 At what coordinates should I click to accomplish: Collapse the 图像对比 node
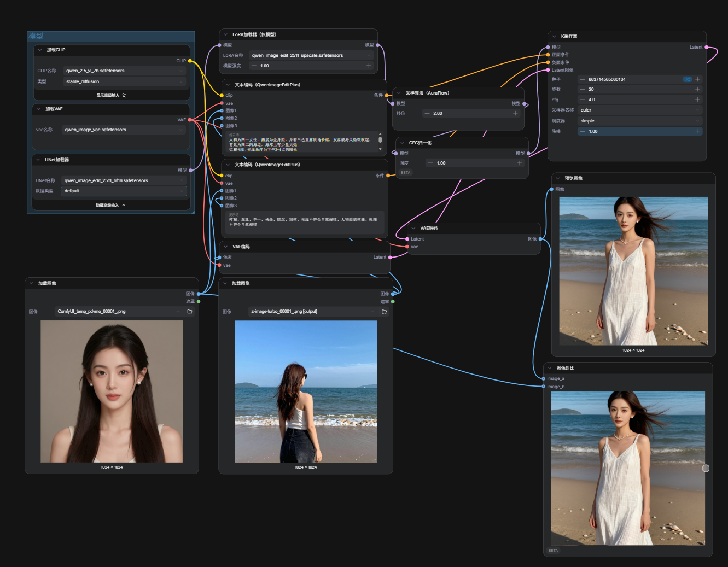tap(550, 368)
